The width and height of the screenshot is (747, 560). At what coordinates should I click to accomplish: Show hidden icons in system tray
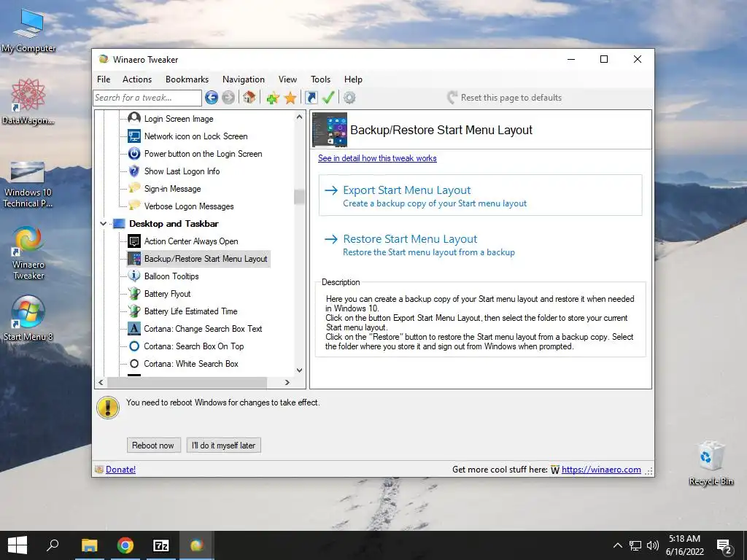click(617, 545)
